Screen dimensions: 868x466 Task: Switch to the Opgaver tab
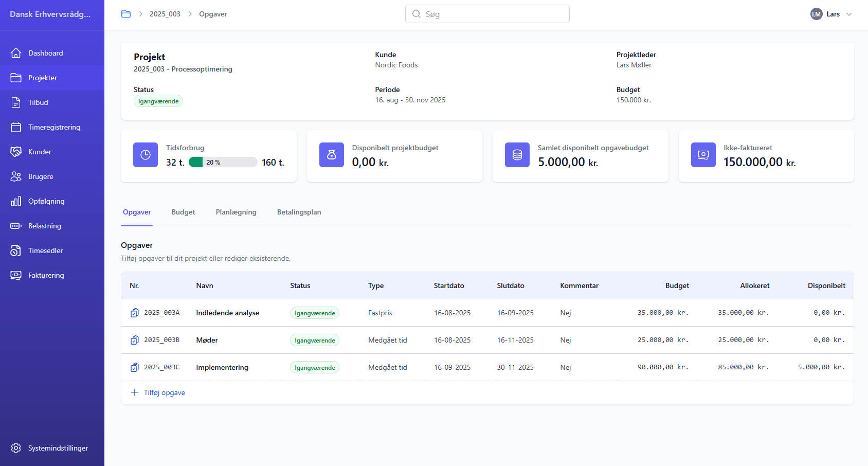coord(137,212)
